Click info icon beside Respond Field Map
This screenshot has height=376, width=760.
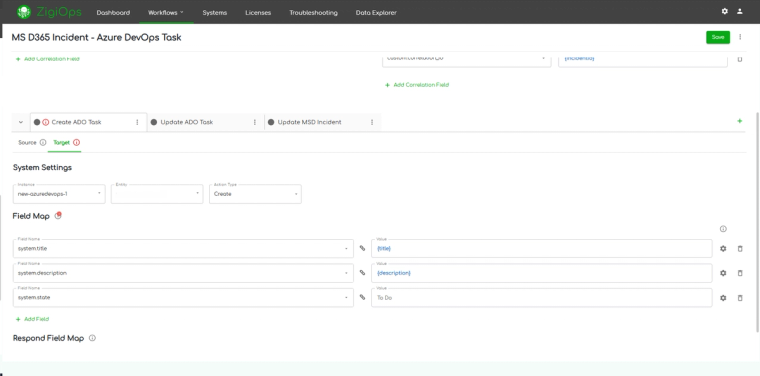click(92, 338)
